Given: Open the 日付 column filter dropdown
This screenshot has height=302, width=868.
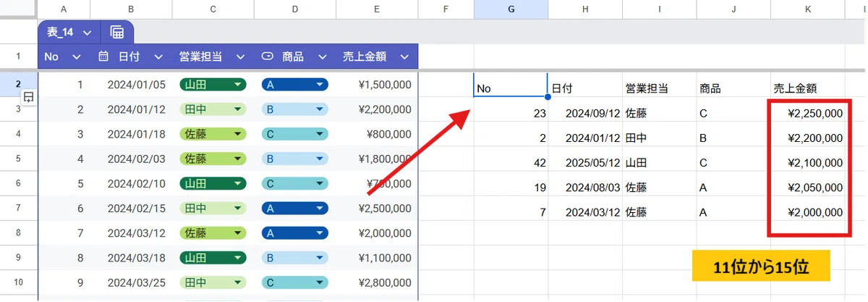Looking at the screenshot, I should (158, 56).
